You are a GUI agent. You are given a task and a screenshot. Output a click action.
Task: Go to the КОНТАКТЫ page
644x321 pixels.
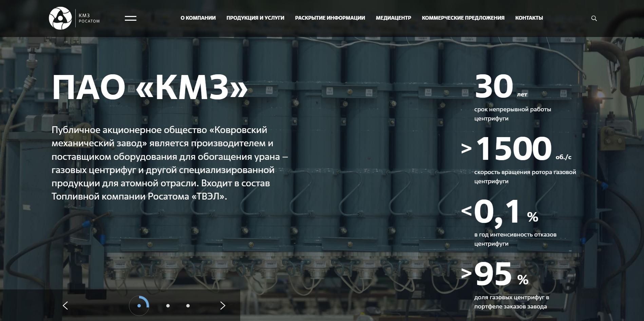coord(529,18)
